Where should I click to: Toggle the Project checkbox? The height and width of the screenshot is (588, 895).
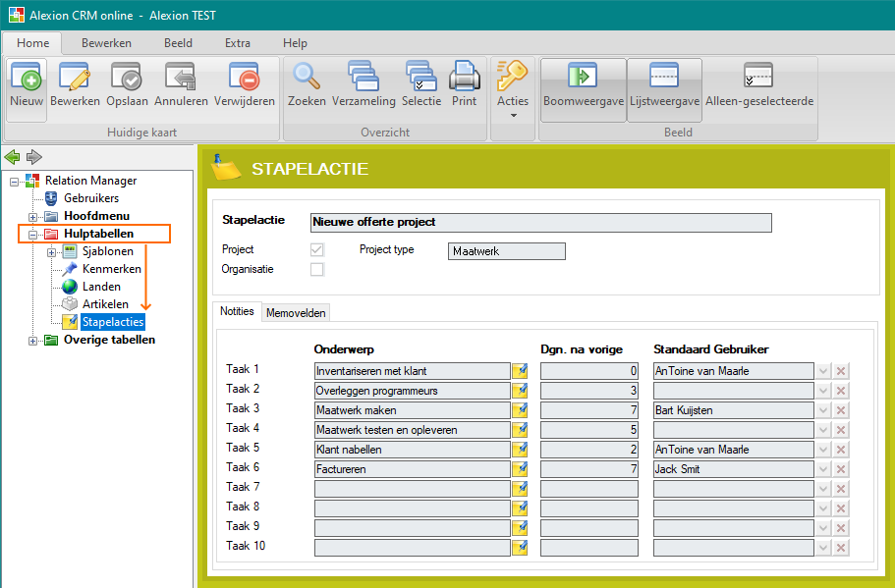click(316, 249)
